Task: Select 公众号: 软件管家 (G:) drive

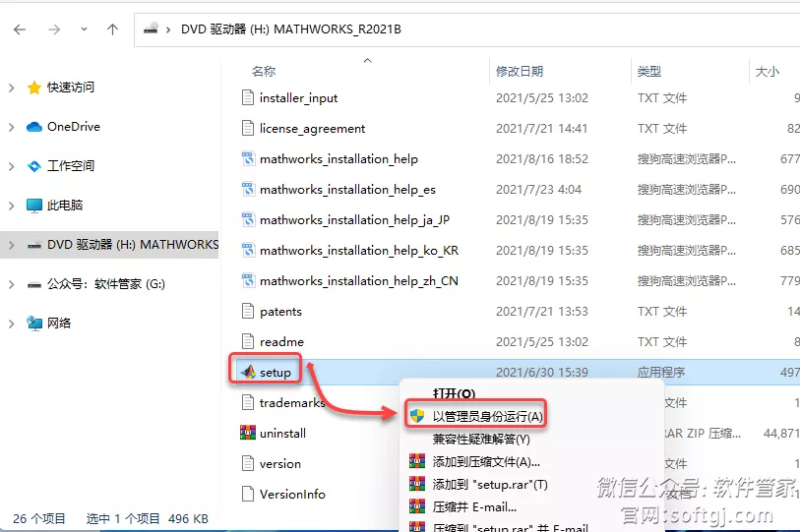Action: pyautogui.click(x=106, y=284)
